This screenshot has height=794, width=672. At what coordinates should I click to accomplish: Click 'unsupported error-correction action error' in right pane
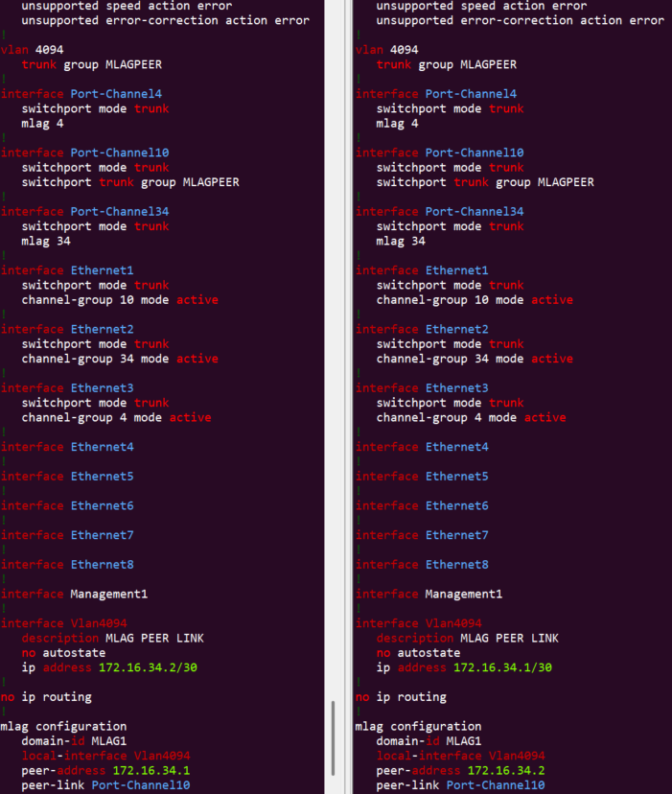[x=521, y=20]
